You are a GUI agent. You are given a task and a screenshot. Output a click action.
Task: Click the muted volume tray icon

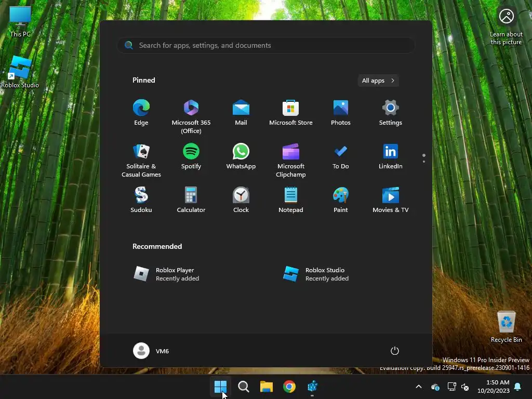465,387
